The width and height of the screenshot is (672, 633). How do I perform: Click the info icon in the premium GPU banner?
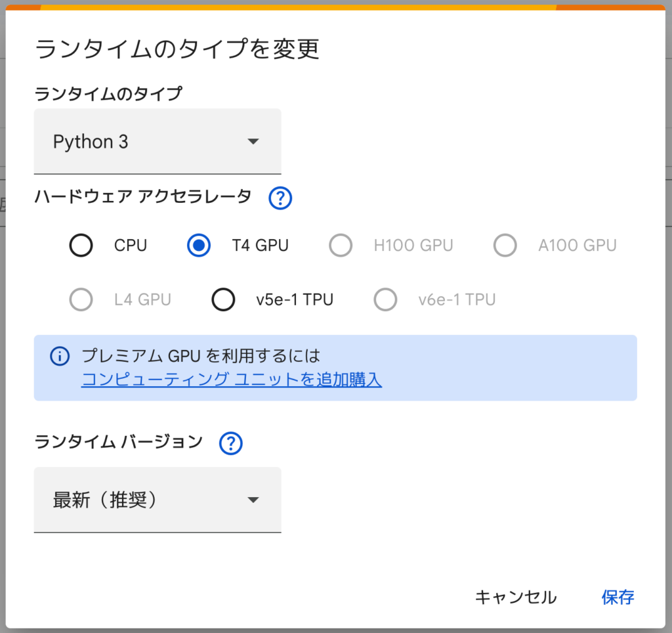[x=60, y=357]
